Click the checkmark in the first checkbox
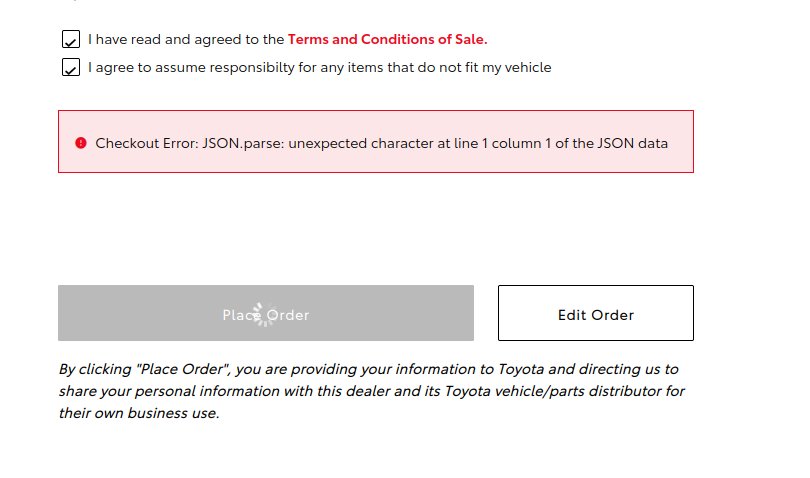 (x=71, y=41)
